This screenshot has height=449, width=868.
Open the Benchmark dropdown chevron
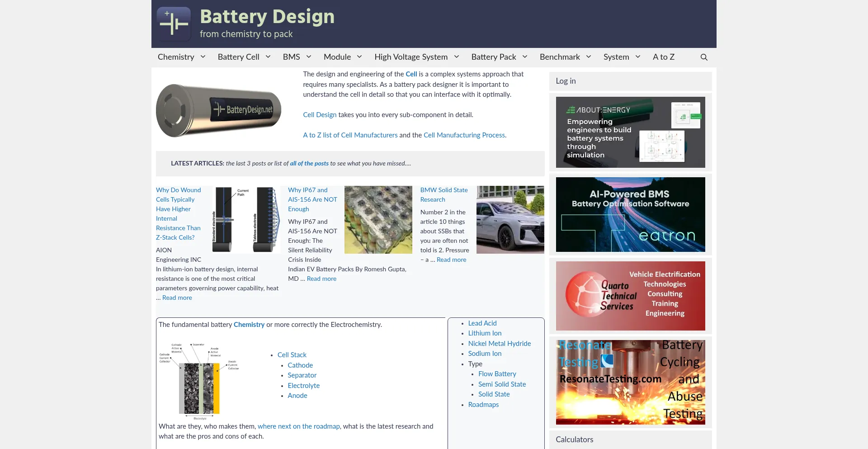588,57
